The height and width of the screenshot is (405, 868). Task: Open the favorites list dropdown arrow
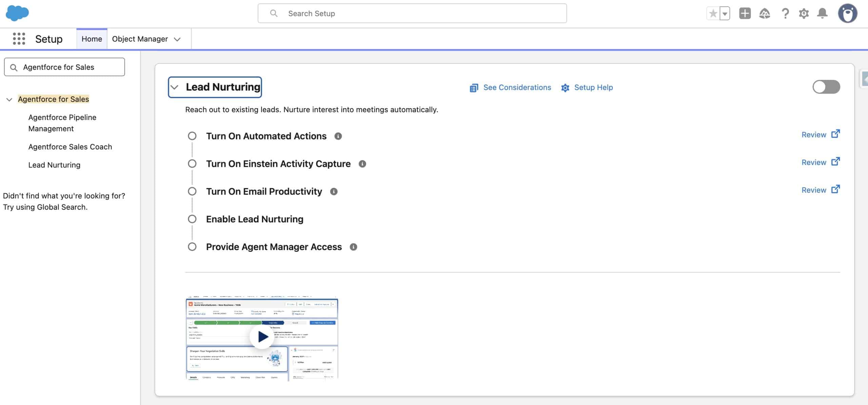[x=725, y=14]
